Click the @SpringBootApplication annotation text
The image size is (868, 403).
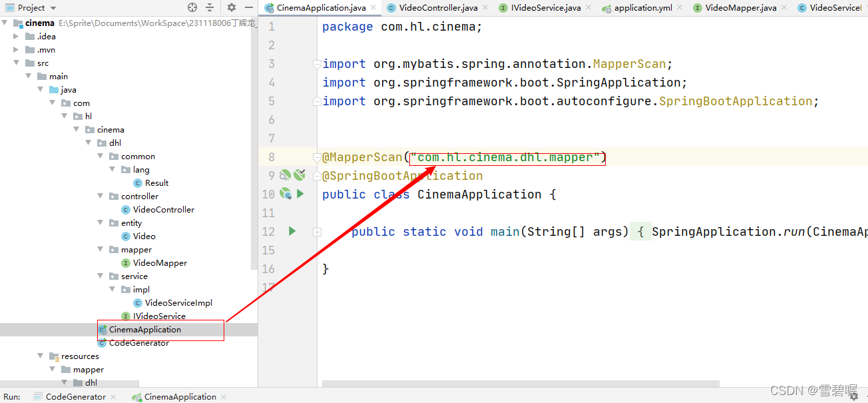pyautogui.click(x=403, y=176)
